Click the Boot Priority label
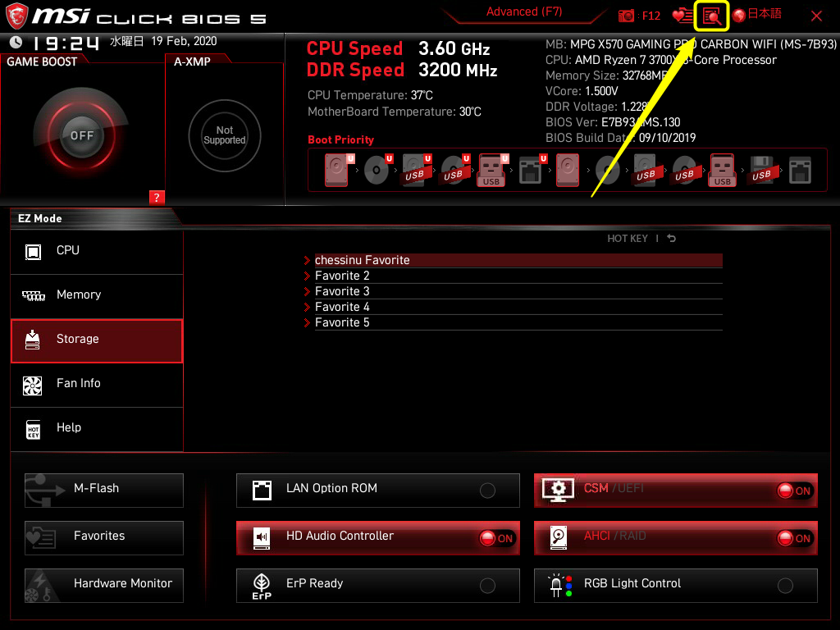840x630 pixels. [x=340, y=139]
